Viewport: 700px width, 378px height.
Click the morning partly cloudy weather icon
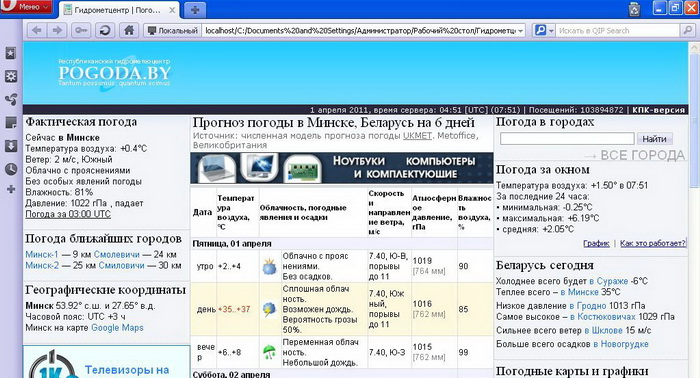269,266
